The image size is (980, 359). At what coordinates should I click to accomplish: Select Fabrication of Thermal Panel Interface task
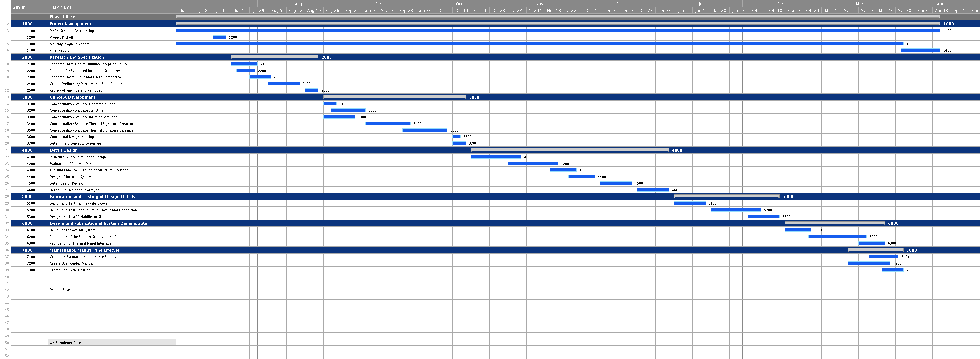point(80,243)
